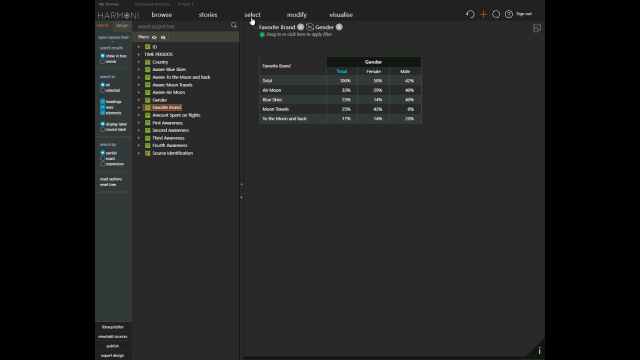Click the 'Drag to or click here to apply filter' area
This screenshot has height=360, width=640.
(x=299, y=35)
